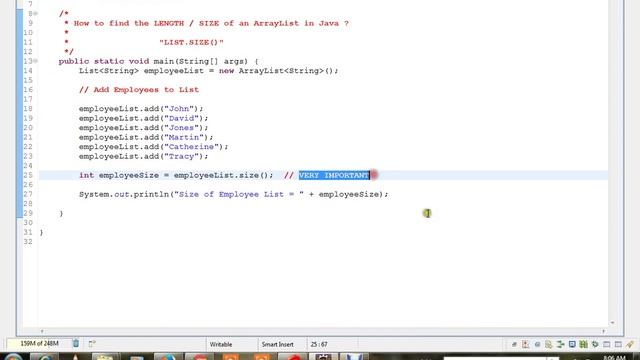
Task: Click the Writable status field
Action: point(221,344)
